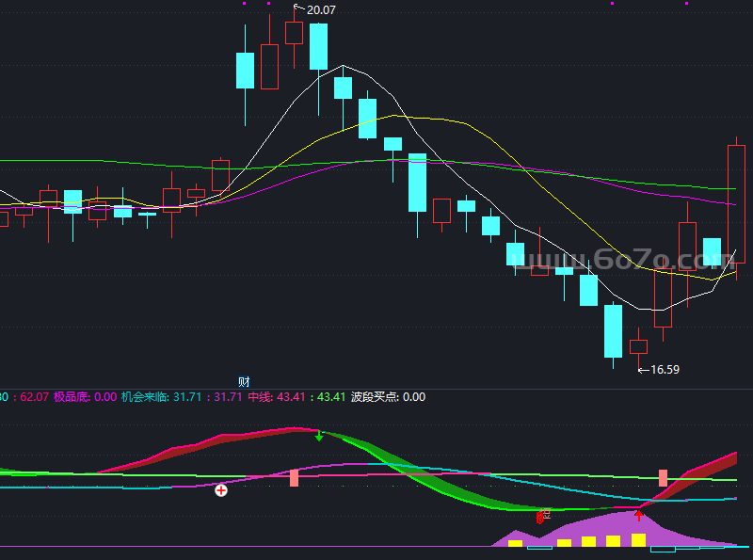This screenshot has height=560, width=753.
Task: Select the 中线: 43.41 indicator label
Action: pos(277,397)
